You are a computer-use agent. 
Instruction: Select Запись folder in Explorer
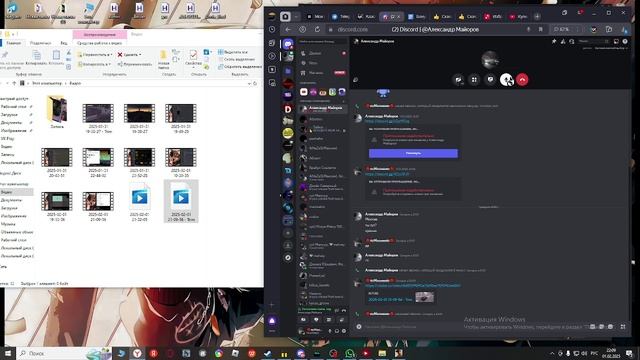pyautogui.click(x=57, y=112)
